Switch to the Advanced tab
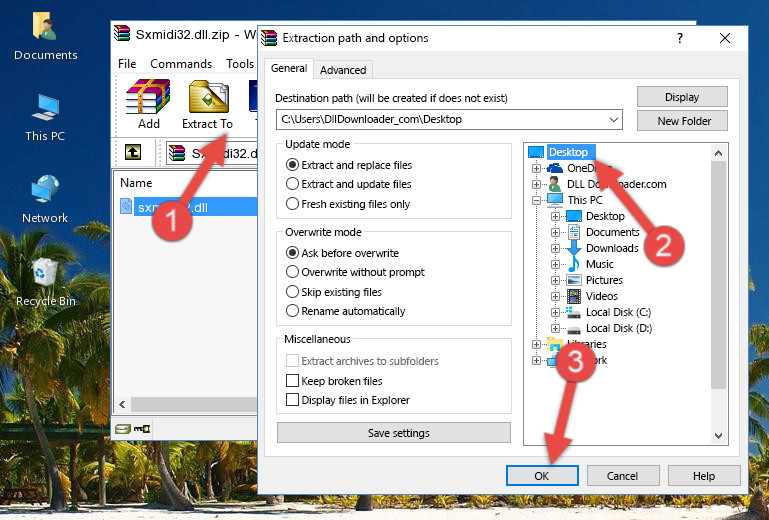The height and width of the screenshot is (520, 769). click(x=343, y=70)
